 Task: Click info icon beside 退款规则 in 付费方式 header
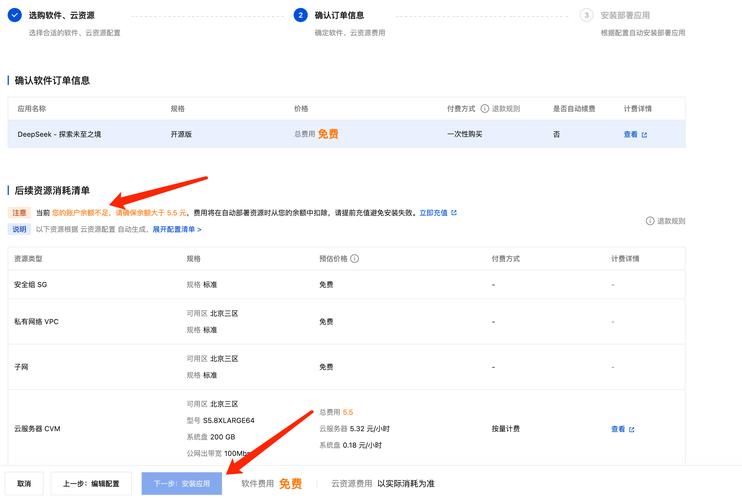[x=485, y=108]
